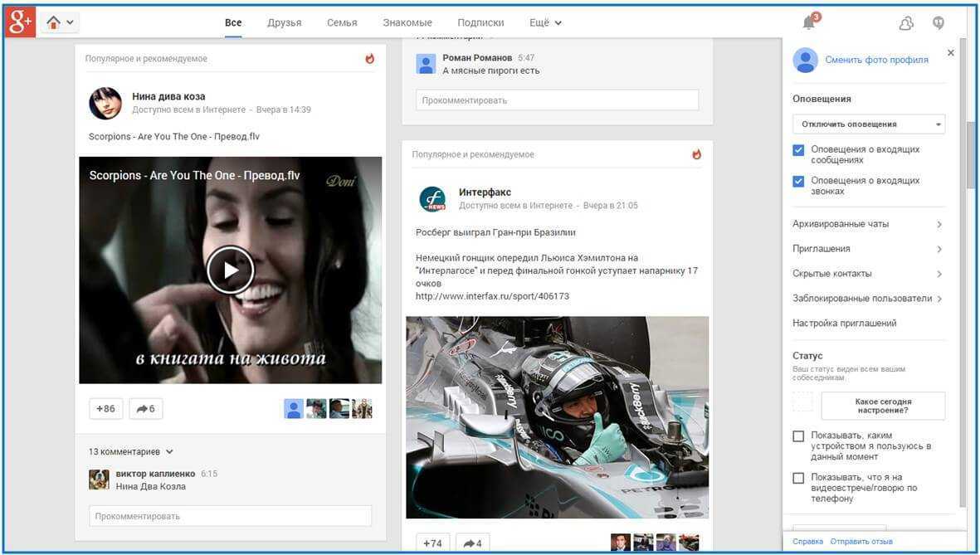Expand the Ещё menu in navigation
Image resolution: width=980 pixels, height=555 pixels.
(545, 23)
